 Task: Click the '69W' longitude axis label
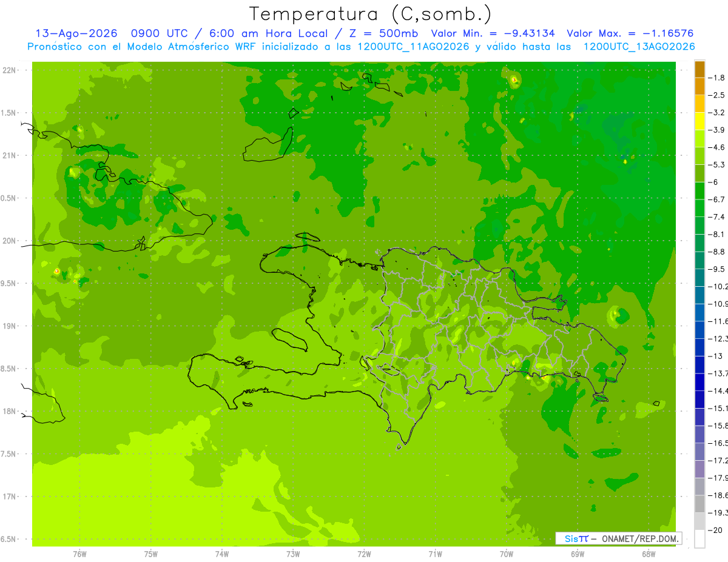pos(577,554)
